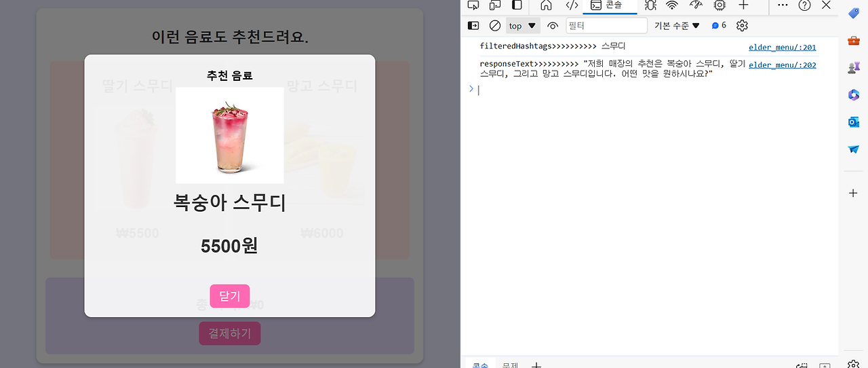This screenshot has height=368, width=868.
Task: Switch to the 콘솔 tab
Action: pyautogui.click(x=611, y=5)
